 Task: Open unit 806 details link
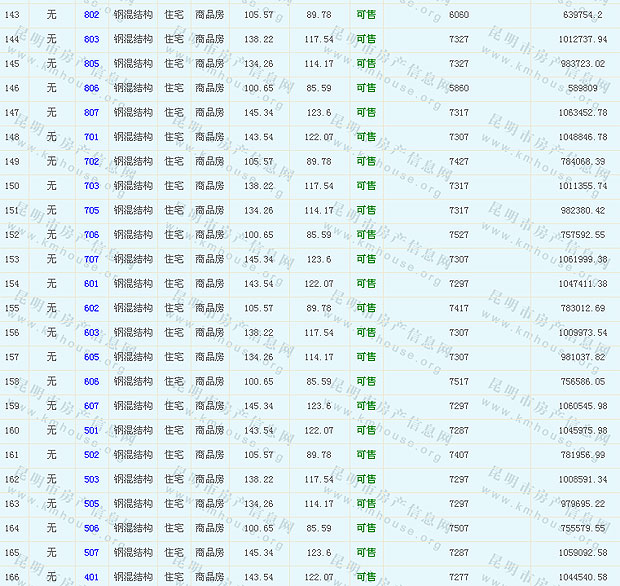[x=91, y=88]
